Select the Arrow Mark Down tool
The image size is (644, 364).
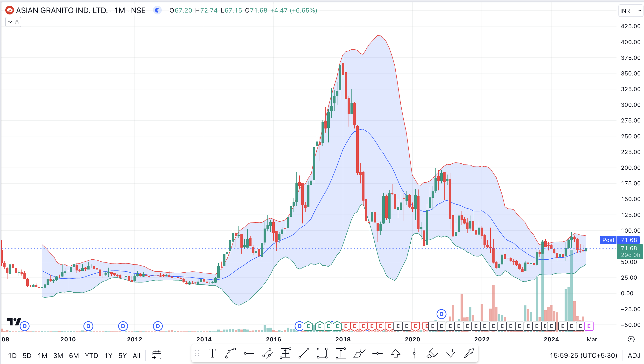(x=450, y=353)
